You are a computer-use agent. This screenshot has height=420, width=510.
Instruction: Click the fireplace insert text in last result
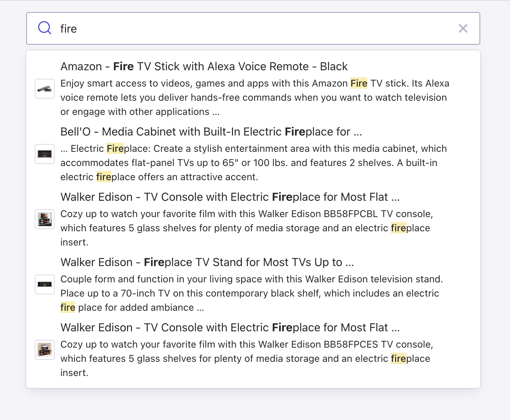coord(410,359)
